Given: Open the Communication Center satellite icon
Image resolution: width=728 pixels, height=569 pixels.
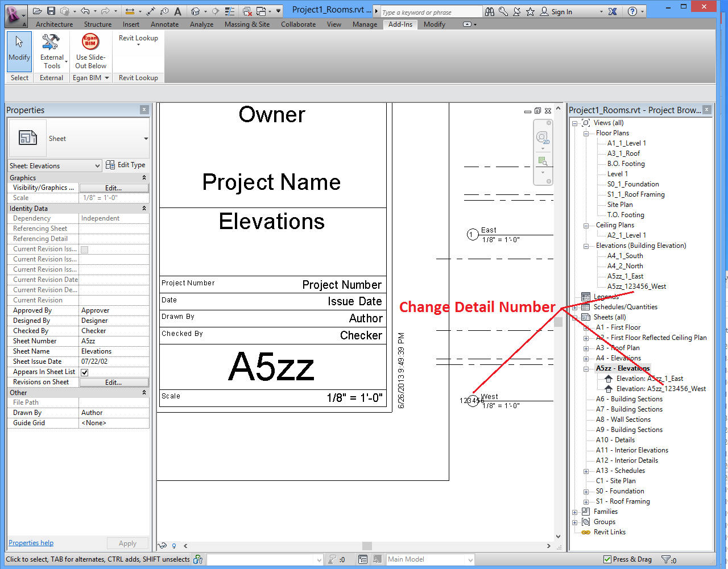Looking at the screenshot, I should [517, 11].
